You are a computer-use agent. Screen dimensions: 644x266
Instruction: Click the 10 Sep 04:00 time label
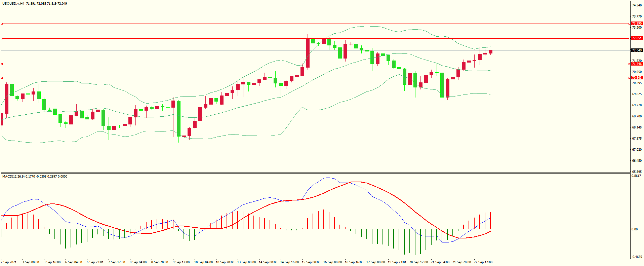(203, 262)
